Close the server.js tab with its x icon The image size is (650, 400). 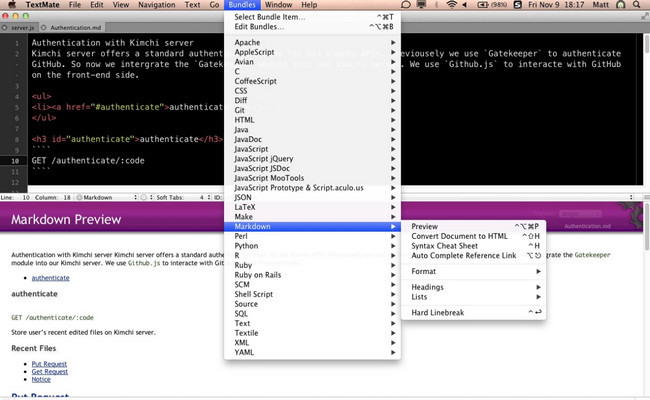pyautogui.click(x=6, y=30)
